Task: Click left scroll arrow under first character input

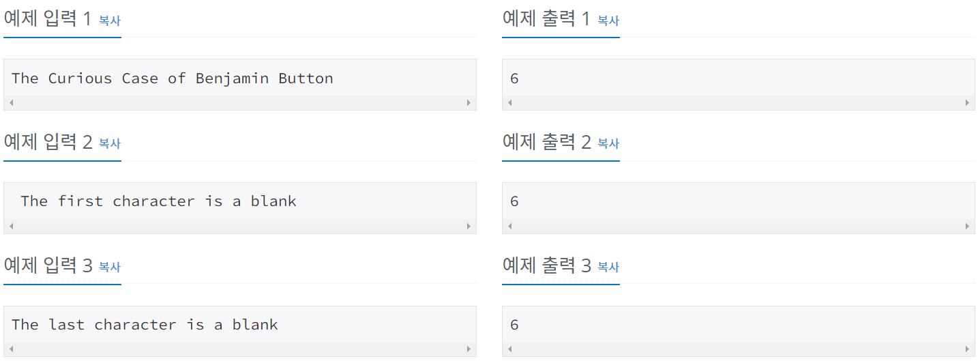Action: click(10, 226)
